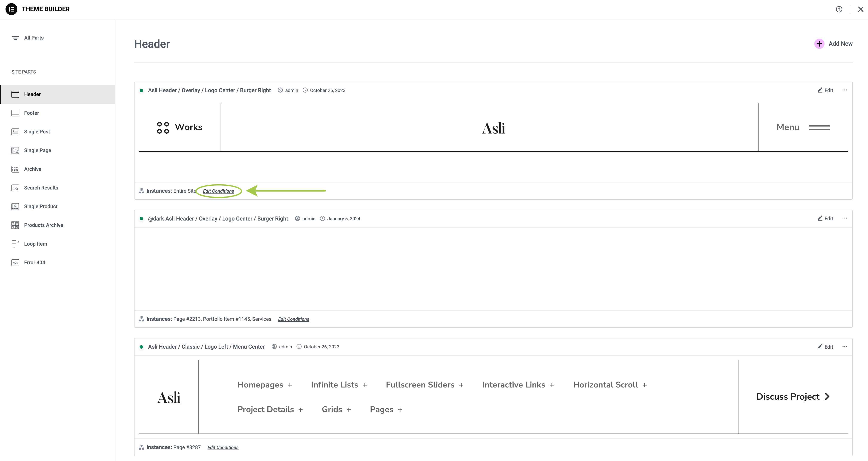Select Products Archive in sidebar
Viewport: 868px width, 461px height.
(x=44, y=225)
